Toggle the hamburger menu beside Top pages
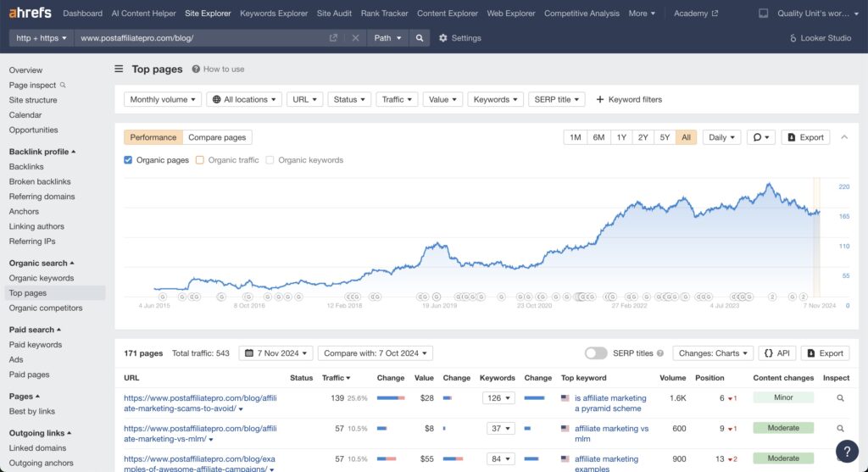 [x=119, y=69]
